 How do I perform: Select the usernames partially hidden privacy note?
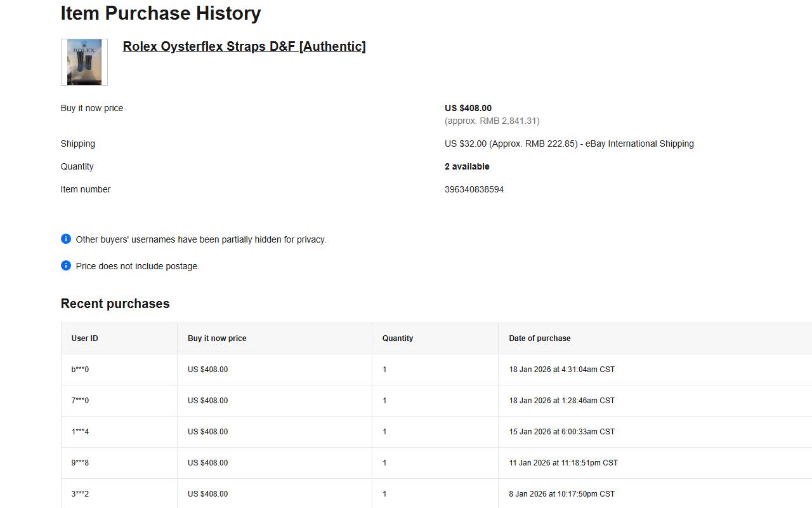tap(201, 239)
